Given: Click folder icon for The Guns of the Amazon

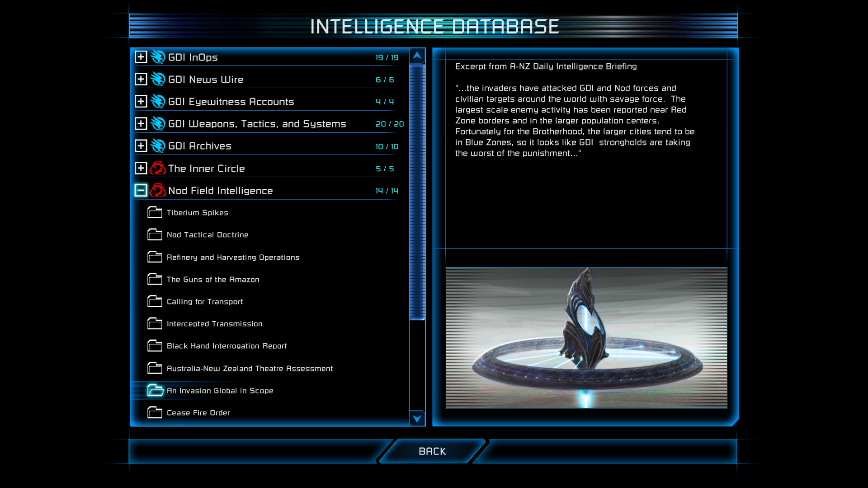Looking at the screenshot, I should (x=155, y=279).
